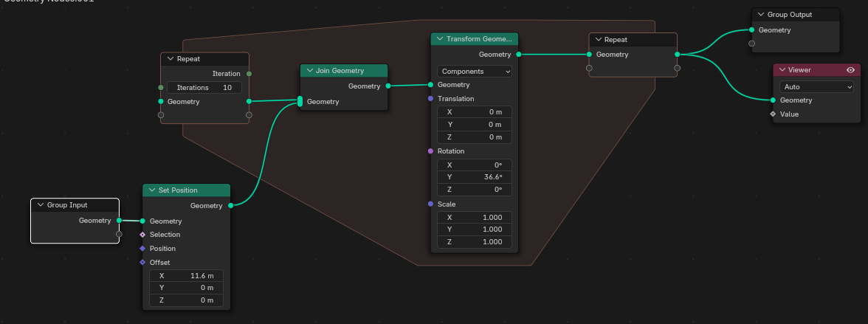
Task: Collapse the Repeat input node
Action: pyautogui.click(x=170, y=59)
